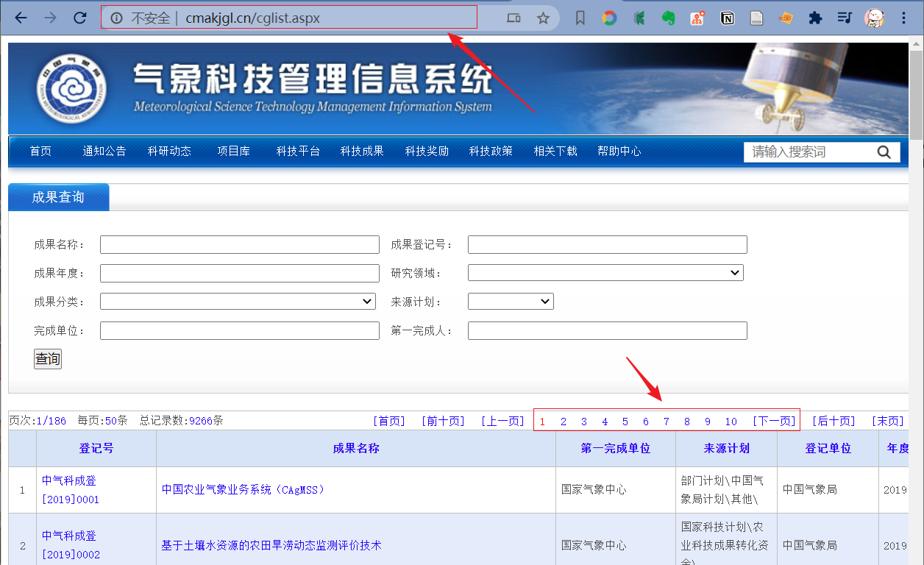Expand the 成果分类 dropdown

click(238, 302)
